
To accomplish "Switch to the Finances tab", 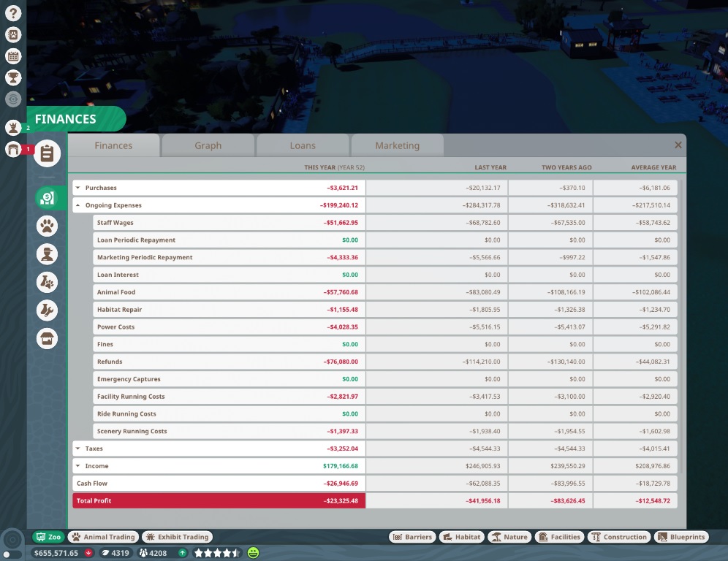I will point(114,145).
